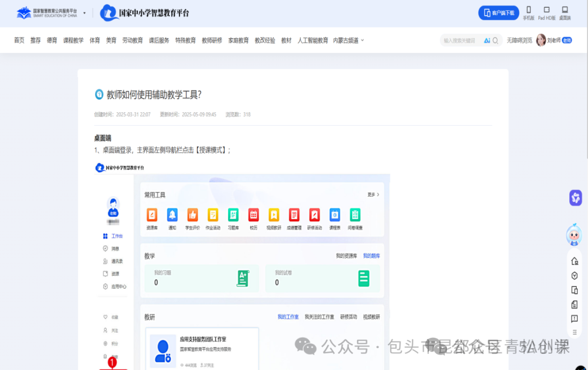Click the document icon in right sidebar
Screen dimensions: 588x370
pos(574,305)
